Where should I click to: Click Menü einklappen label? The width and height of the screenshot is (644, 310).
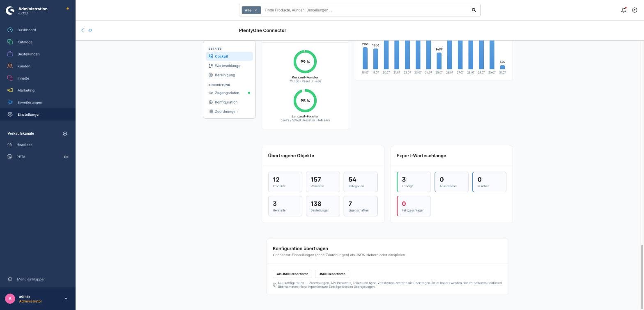coord(31,279)
